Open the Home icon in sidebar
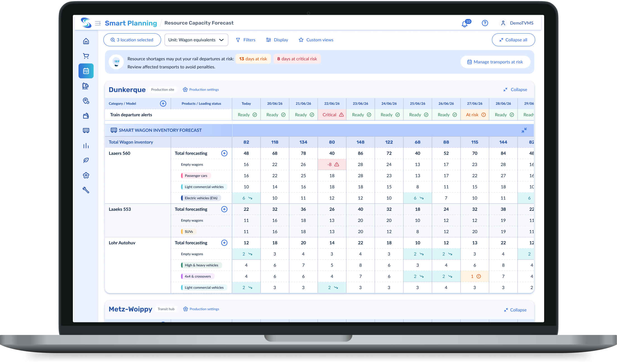617x364 pixels. click(x=86, y=41)
